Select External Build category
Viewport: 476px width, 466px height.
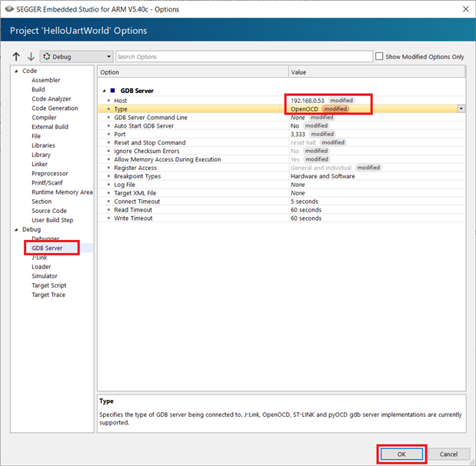(x=50, y=127)
